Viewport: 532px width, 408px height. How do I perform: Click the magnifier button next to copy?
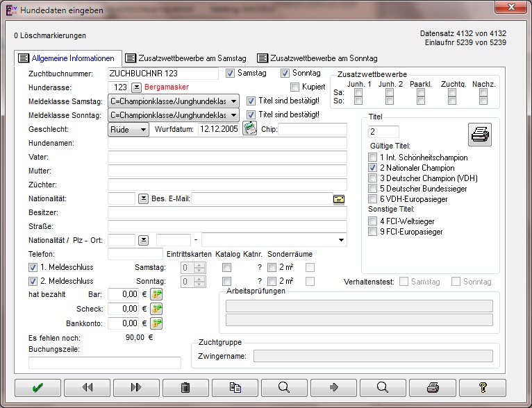[x=284, y=388]
